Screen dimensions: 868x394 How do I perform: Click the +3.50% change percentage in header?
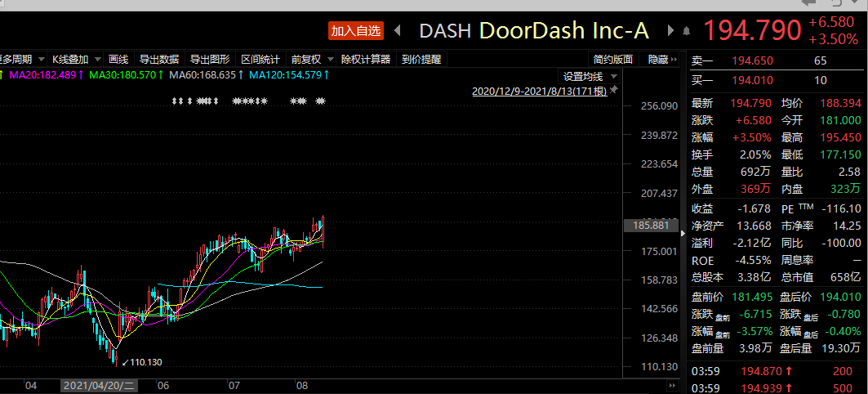[x=833, y=39]
